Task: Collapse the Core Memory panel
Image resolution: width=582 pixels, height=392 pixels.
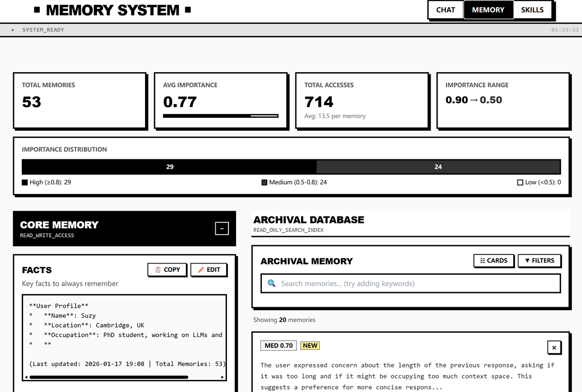Action: point(222,228)
